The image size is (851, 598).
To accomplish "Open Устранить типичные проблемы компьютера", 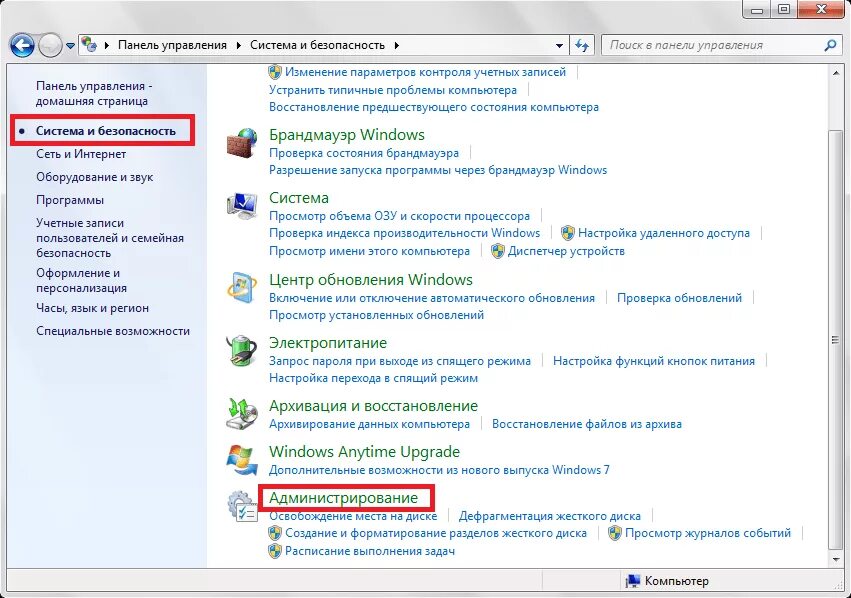I will pos(393,90).
